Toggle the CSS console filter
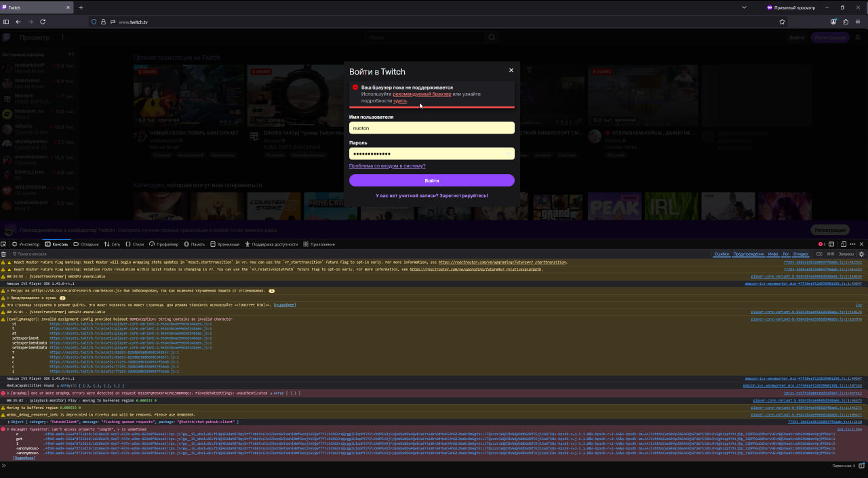Viewport: 868px width, 478px height. coord(819,254)
